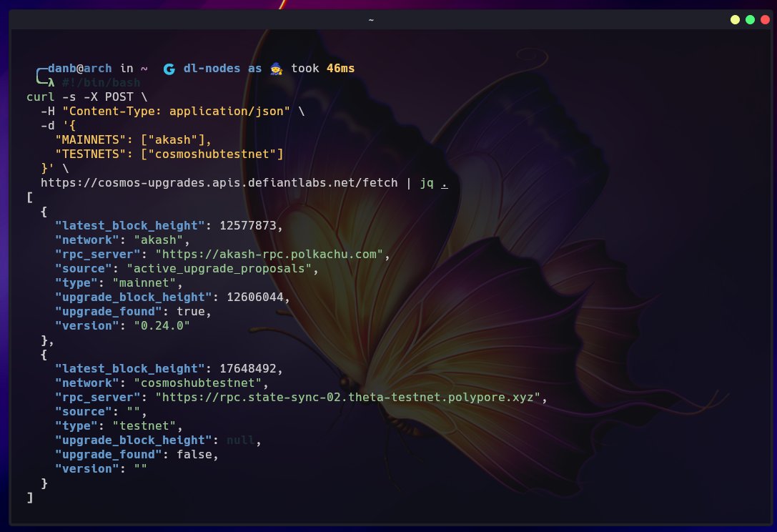This screenshot has height=532, width=777.
Task: Select upgrade block height 12606044
Action: pyautogui.click(x=254, y=297)
